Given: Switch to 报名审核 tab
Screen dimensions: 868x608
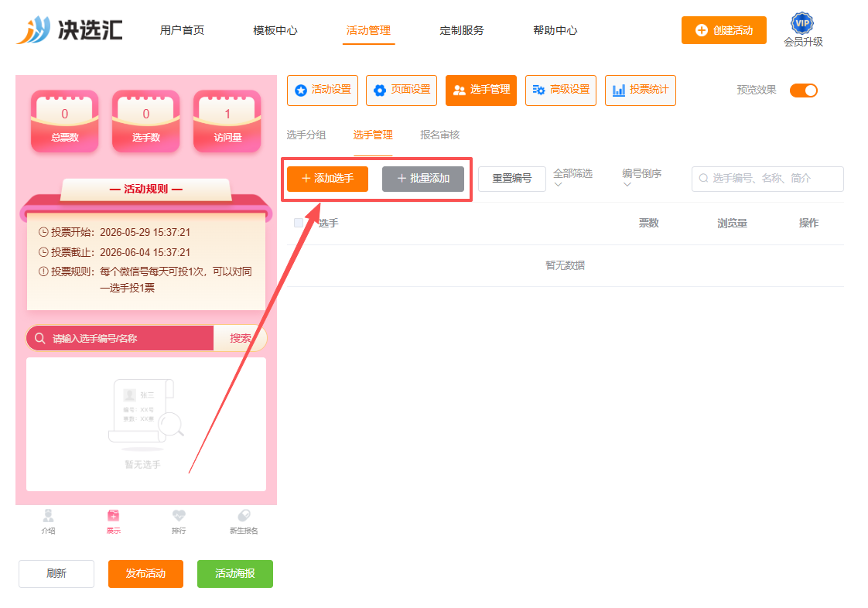Looking at the screenshot, I should click(440, 135).
